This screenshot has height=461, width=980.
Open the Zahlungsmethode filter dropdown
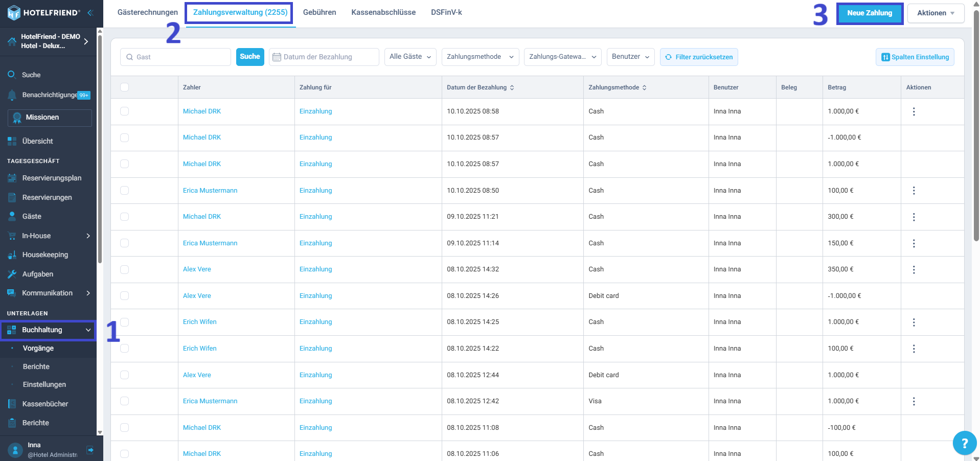point(480,57)
